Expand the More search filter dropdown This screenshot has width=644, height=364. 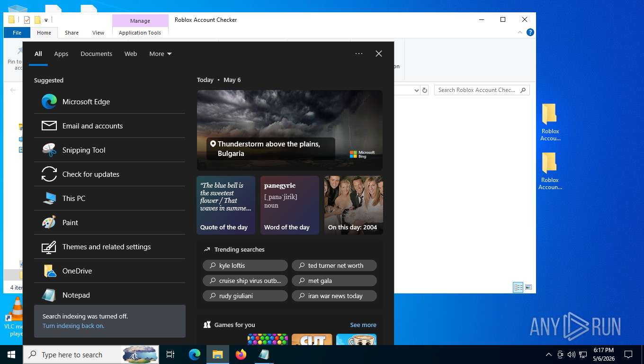[161, 54]
